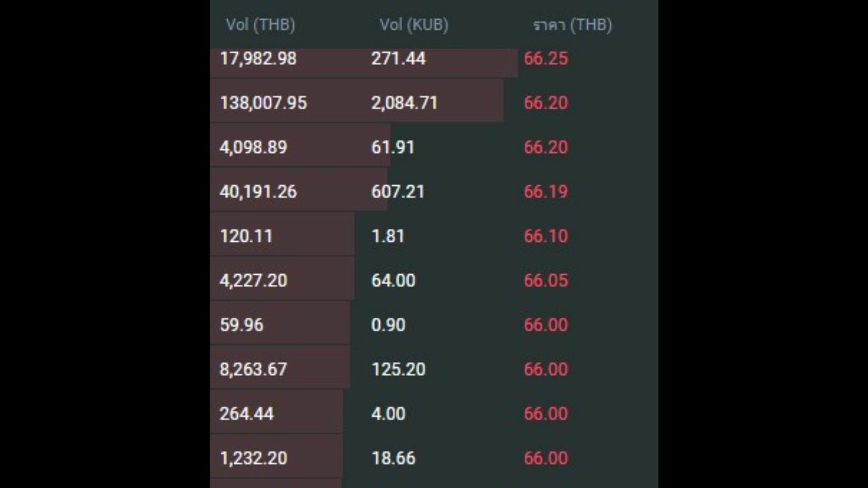The height and width of the screenshot is (488, 868).
Task: Sort by ราคา (THB) column header
Action: [572, 25]
